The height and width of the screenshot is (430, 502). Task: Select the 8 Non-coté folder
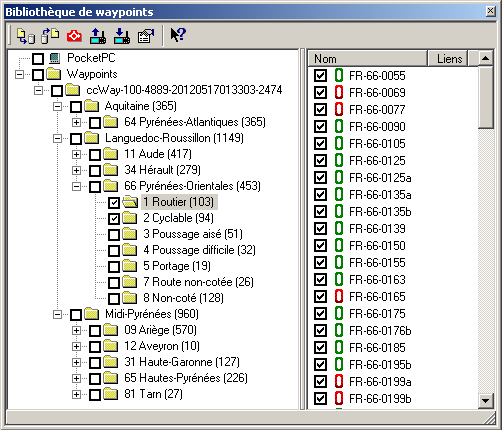coord(183,298)
